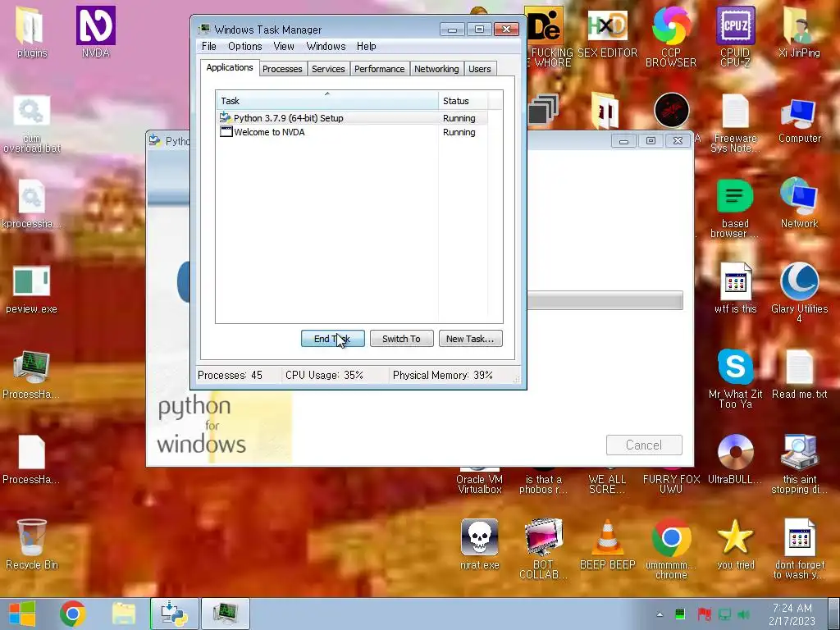
Task: Open the Windows menu in Task Manager
Action: click(x=326, y=46)
